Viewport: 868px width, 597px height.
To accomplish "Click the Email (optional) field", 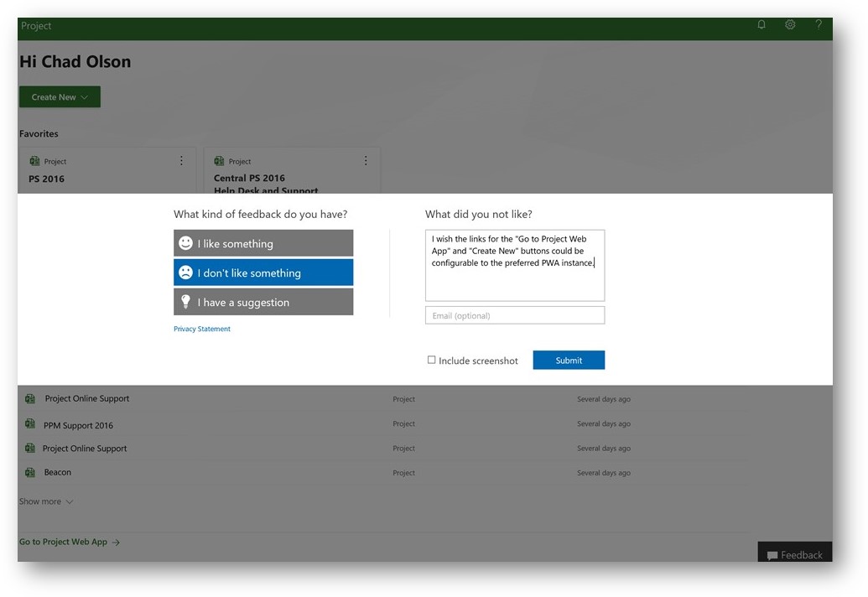I will 515,315.
